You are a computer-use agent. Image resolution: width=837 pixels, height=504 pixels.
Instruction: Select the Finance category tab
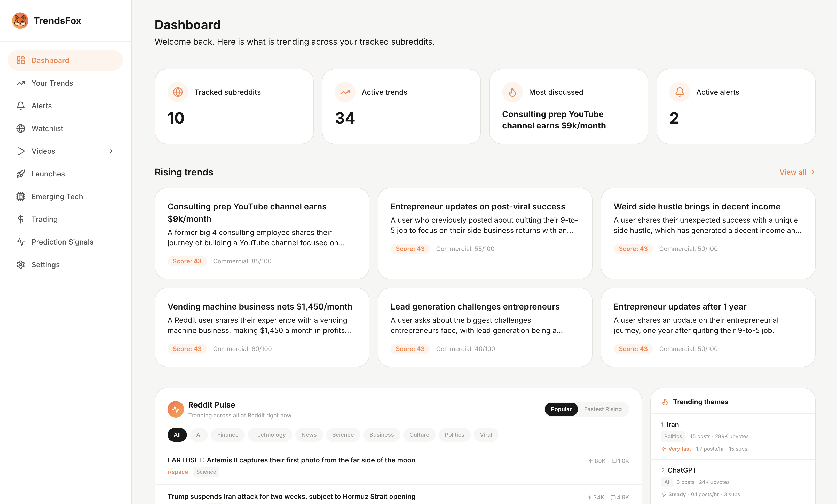pos(228,435)
